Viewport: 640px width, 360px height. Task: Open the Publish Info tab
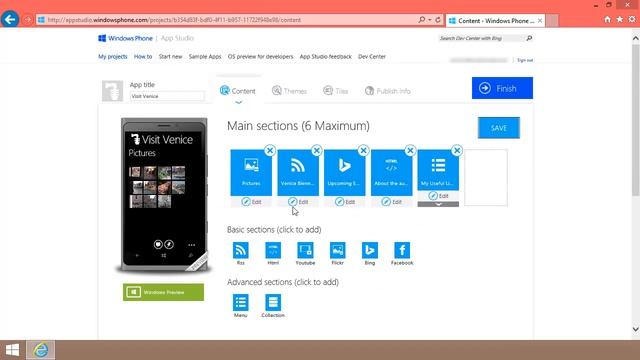[x=387, y=91]
